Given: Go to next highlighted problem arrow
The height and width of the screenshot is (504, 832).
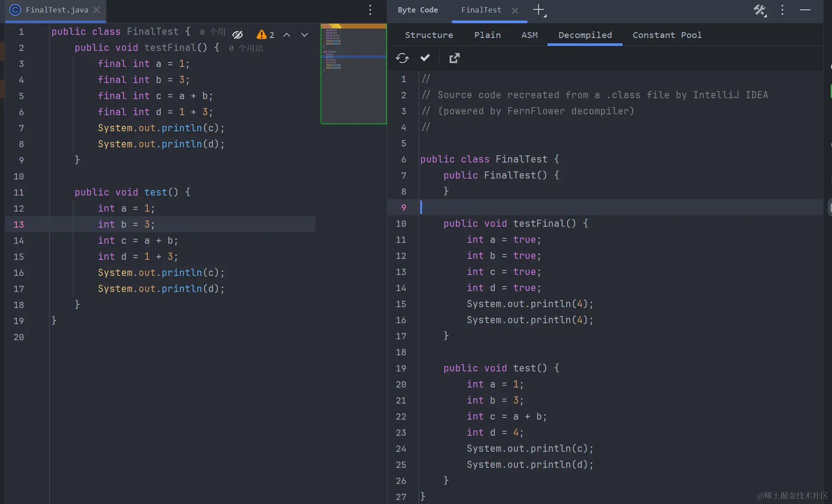Looking at the screenshot, I should pyautogui.click(x=305, y=35).
